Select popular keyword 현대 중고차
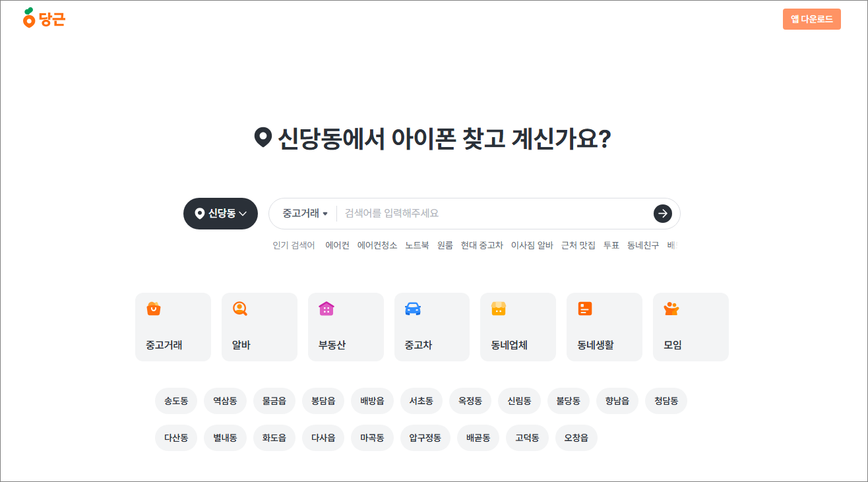Image resolution: width=868 pixels, height=482 pixels. tap(482, 245)
